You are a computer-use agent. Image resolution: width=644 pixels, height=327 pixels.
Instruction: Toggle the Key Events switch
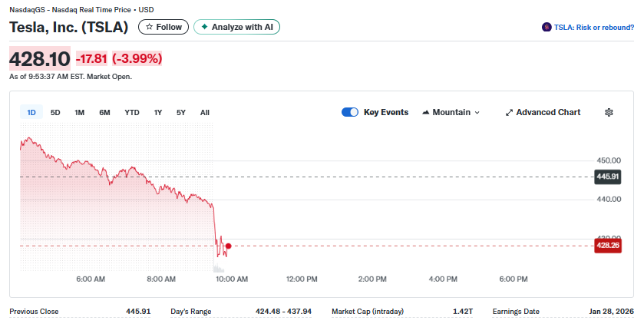click(350, 112)
